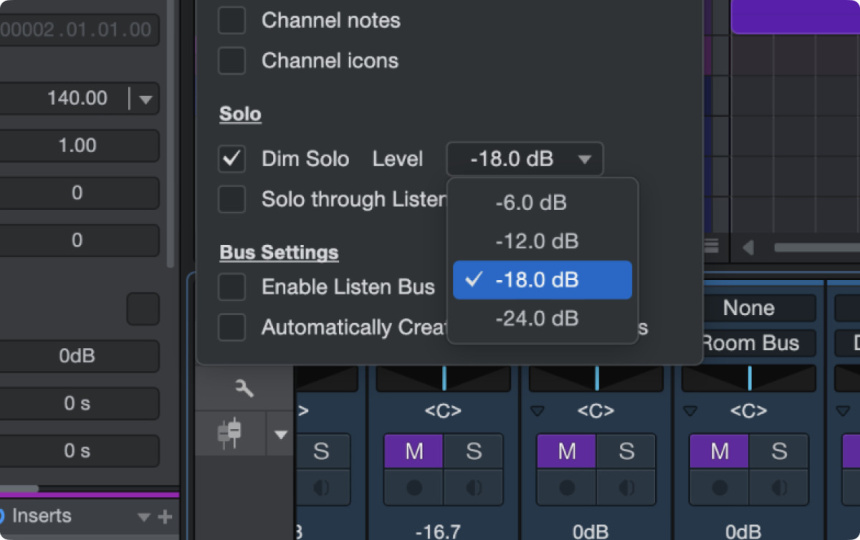Click the Inserts label

42,516
